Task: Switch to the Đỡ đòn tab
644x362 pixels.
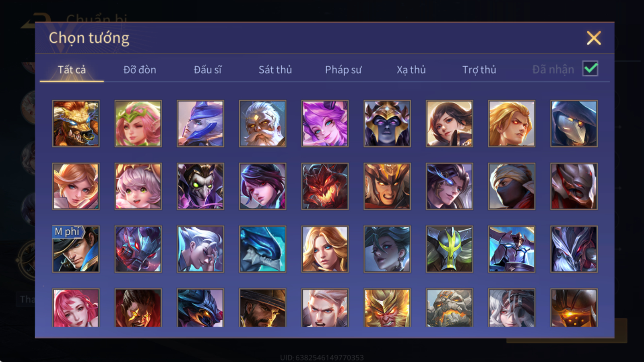Action: click(x=140, y=70)
